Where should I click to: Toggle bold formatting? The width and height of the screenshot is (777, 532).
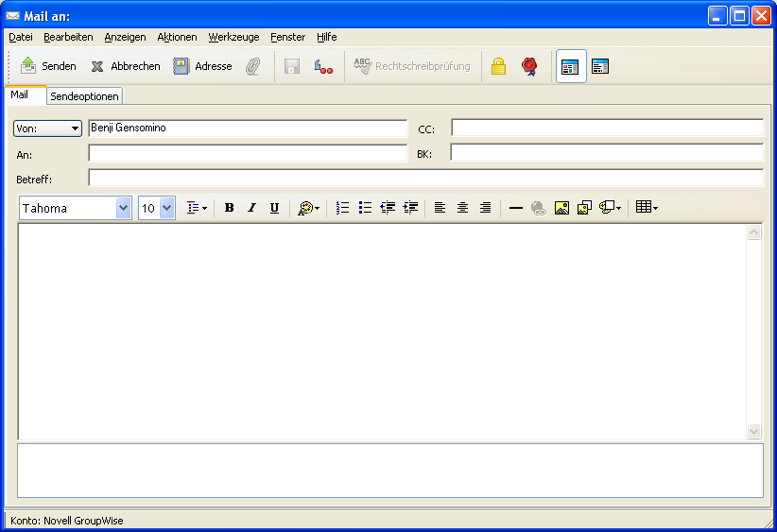tap(229, 208)
